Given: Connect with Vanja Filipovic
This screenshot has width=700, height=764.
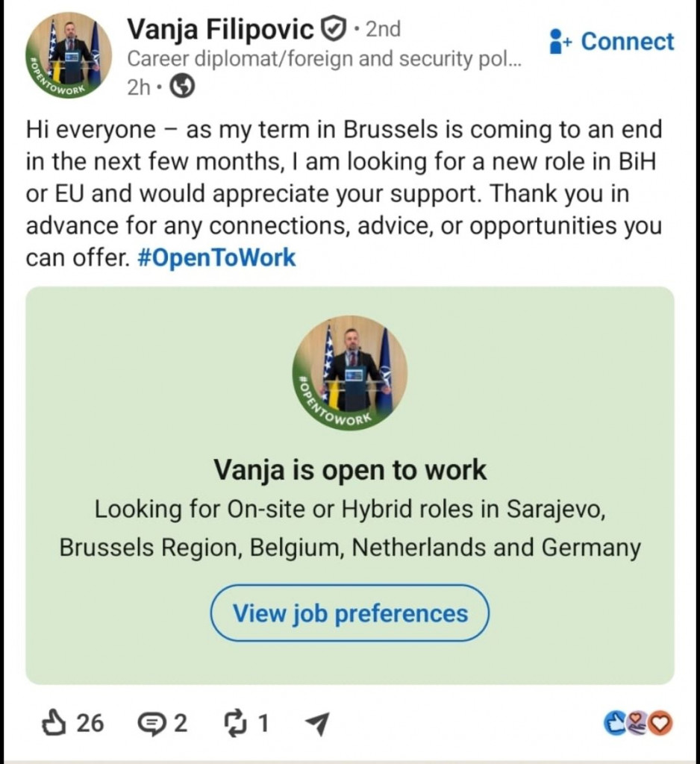Looking at the screenshot, I should point(612,42).
